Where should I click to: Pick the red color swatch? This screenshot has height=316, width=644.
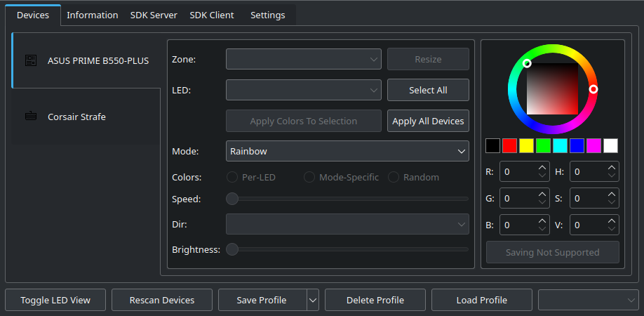tap(510, 145)
